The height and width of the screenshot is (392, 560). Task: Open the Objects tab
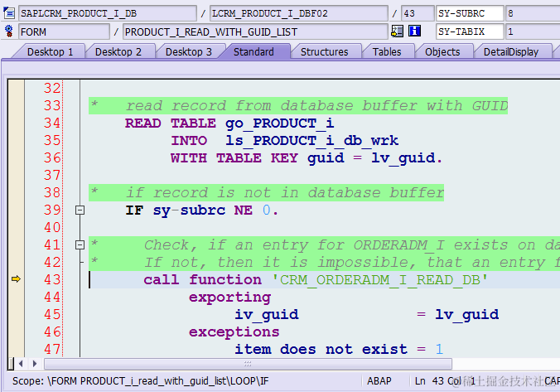pos(442,52)
